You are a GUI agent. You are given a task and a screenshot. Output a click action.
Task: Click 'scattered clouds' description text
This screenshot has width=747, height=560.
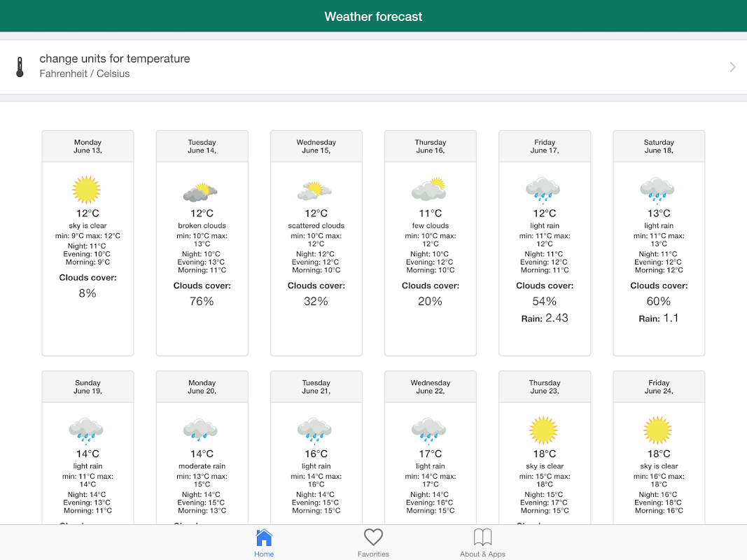[x=316, y=225]
